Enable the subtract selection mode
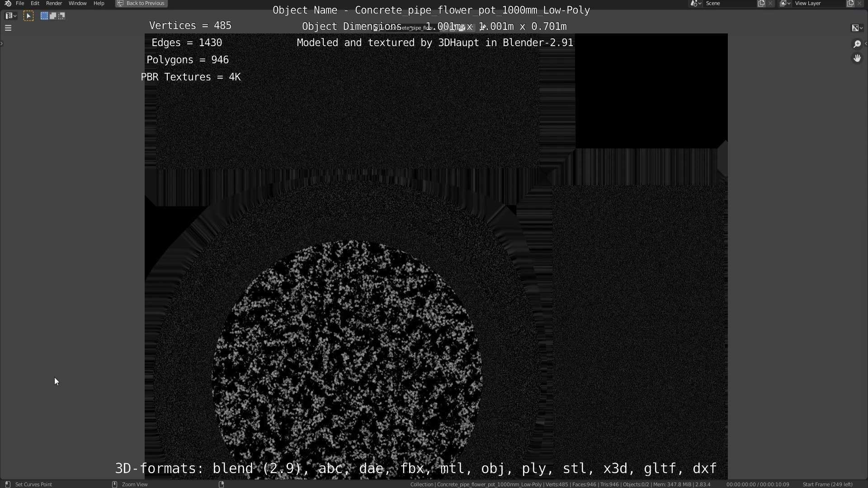Screen dimensions: 868x488 coord(61,16)
